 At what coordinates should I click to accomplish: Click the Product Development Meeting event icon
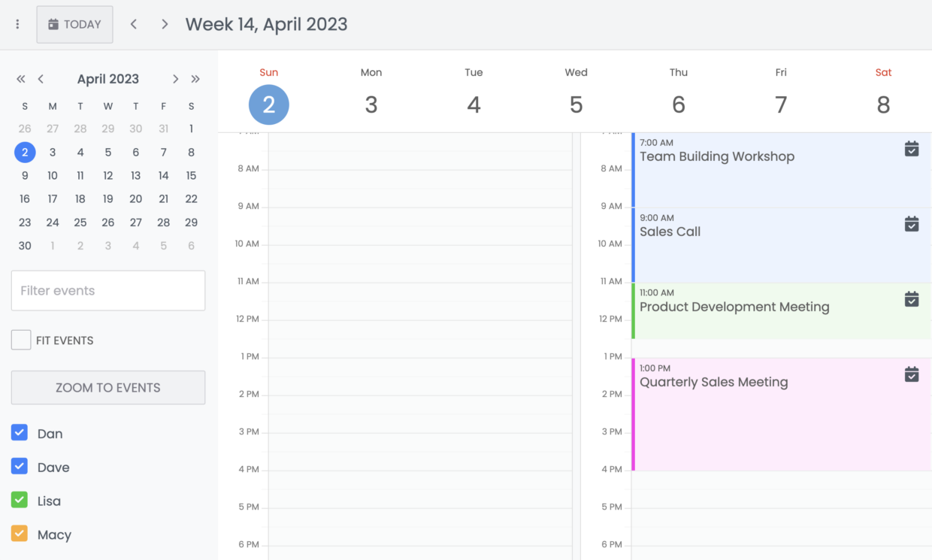coord(911,299)
